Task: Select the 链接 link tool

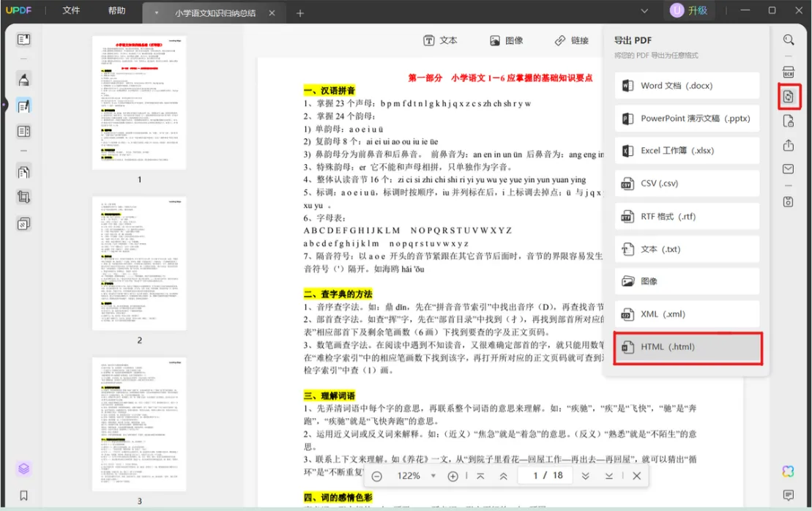Action: click(572, 40)
